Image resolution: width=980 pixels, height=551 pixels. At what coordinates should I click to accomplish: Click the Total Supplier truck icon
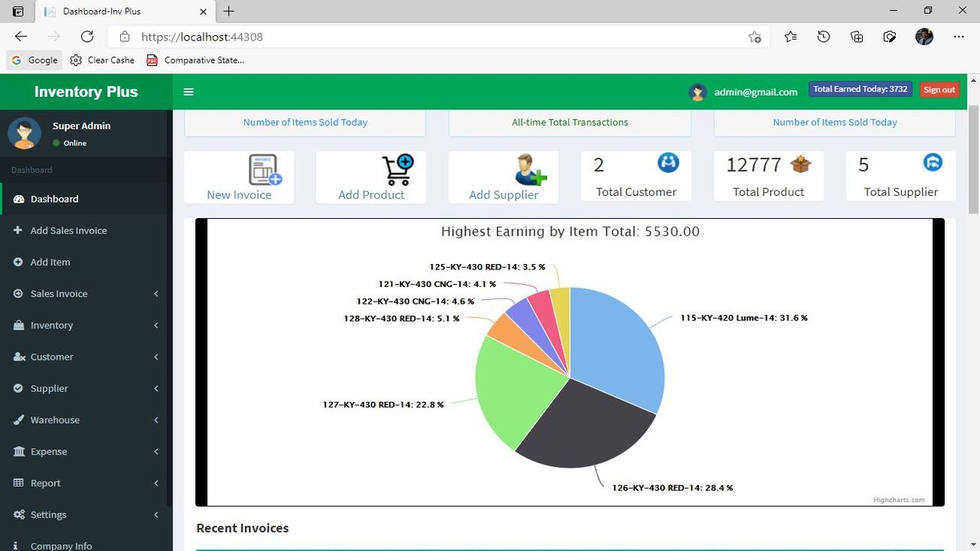click(933, 162)
